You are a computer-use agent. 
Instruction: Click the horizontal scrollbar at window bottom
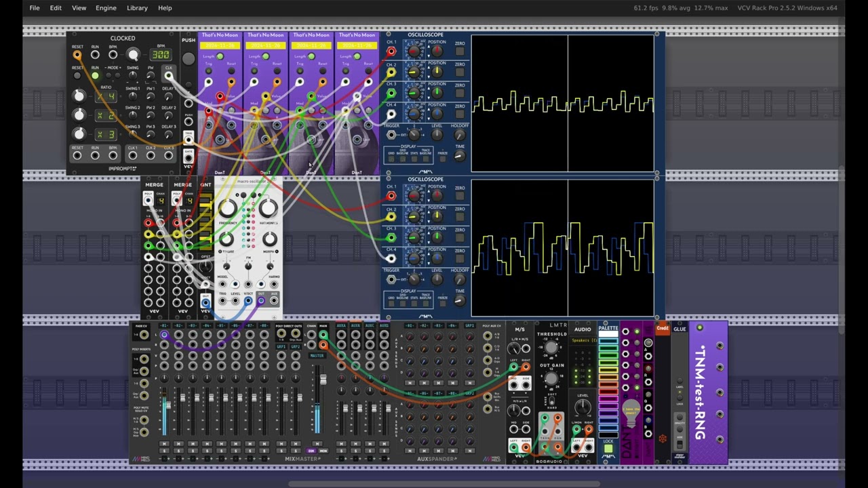(x=444, y=484)
